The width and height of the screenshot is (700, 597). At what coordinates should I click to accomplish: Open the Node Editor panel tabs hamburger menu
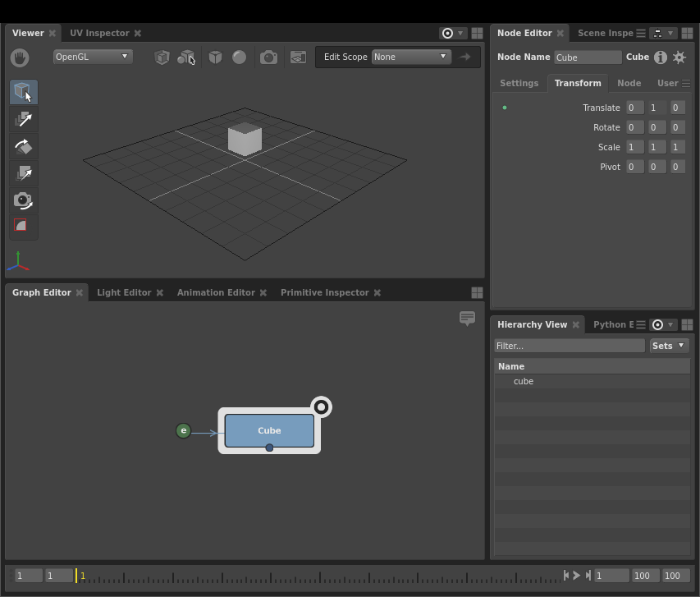click(x=641, y=34)
